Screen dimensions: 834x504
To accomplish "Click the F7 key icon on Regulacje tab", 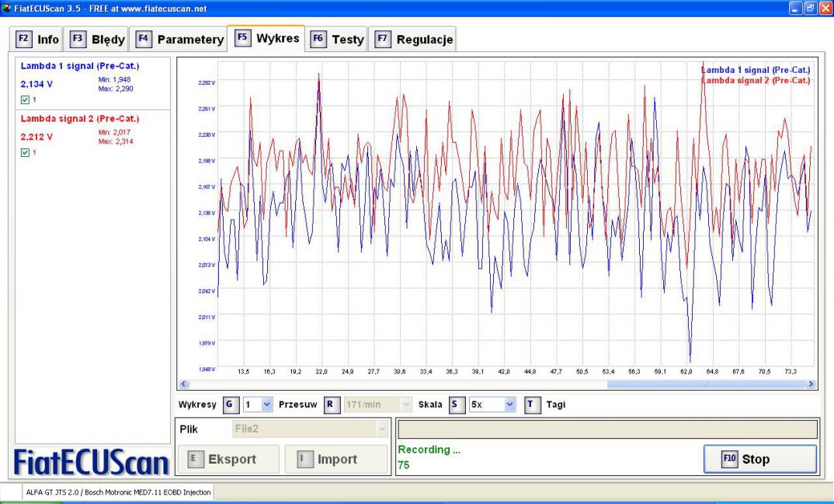I will 382,38.
